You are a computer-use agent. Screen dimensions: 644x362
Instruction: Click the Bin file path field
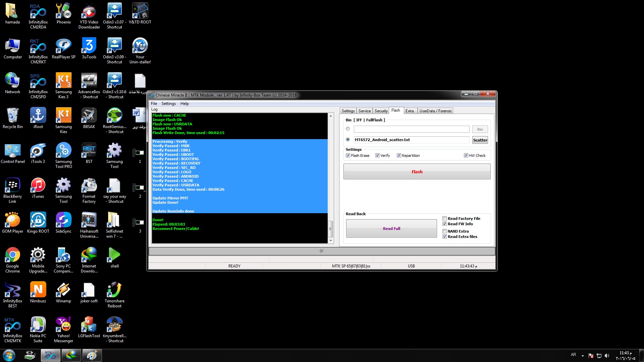412,129
